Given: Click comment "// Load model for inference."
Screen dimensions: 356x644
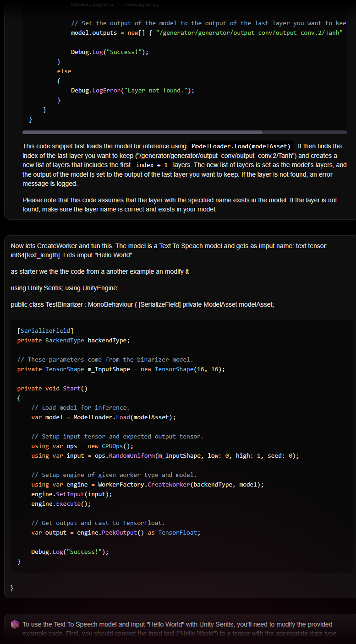Looking at the screenshot, I should 80,408.
